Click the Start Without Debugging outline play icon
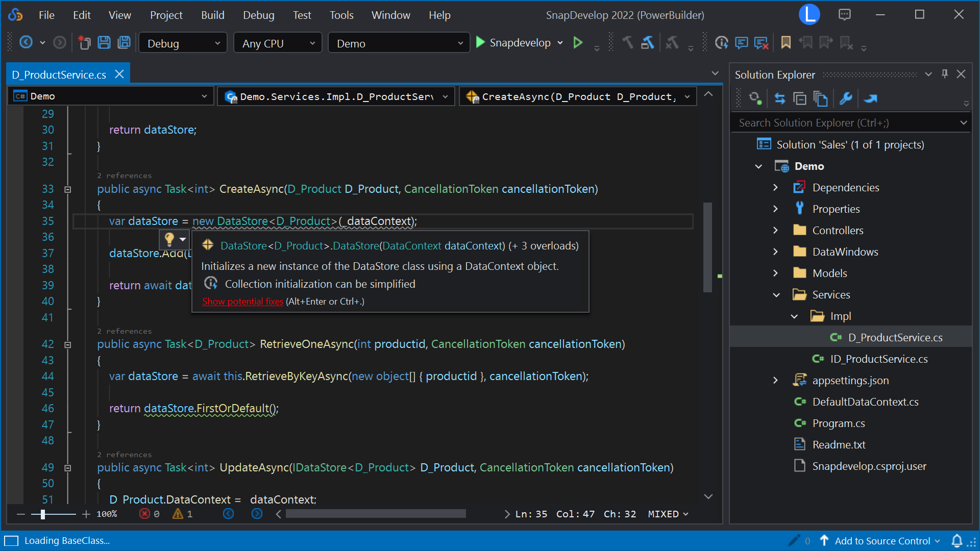Screen dimensions: 980x551 click(578, 43)
